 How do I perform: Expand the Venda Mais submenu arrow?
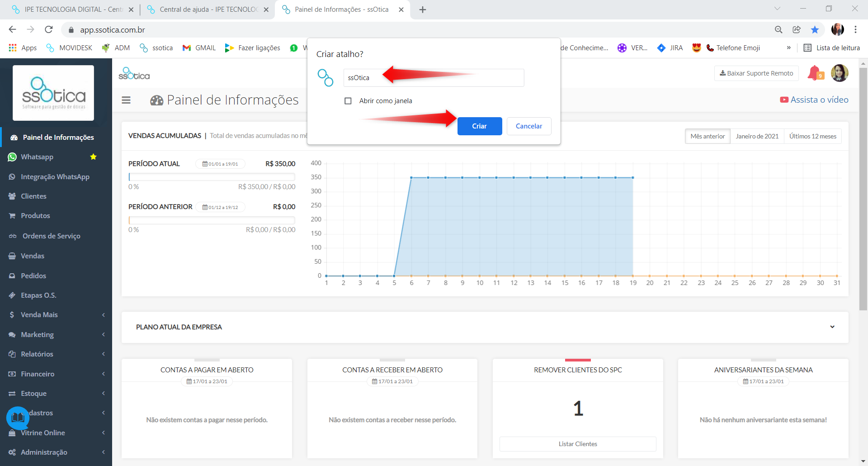(x=104, y=315)
